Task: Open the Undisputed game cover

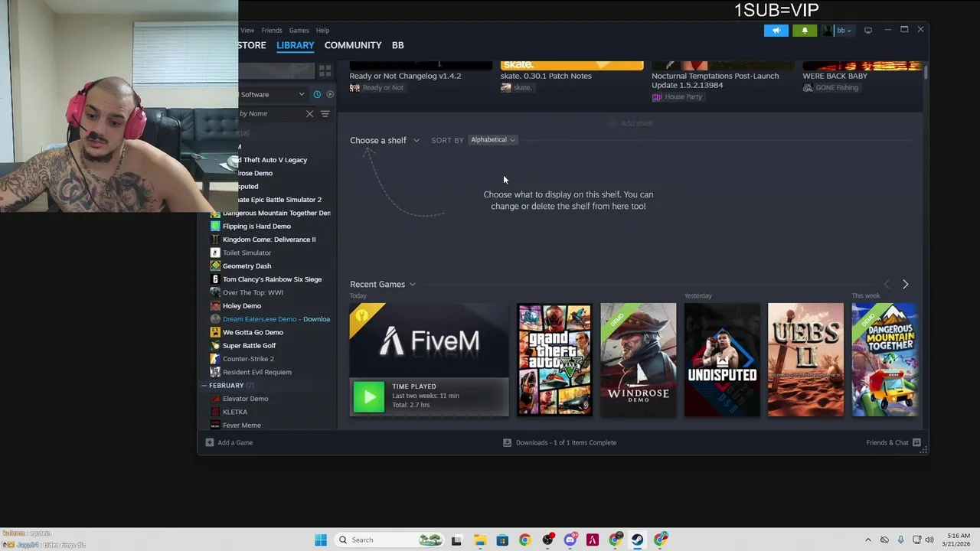Action: tap(722, 360)
